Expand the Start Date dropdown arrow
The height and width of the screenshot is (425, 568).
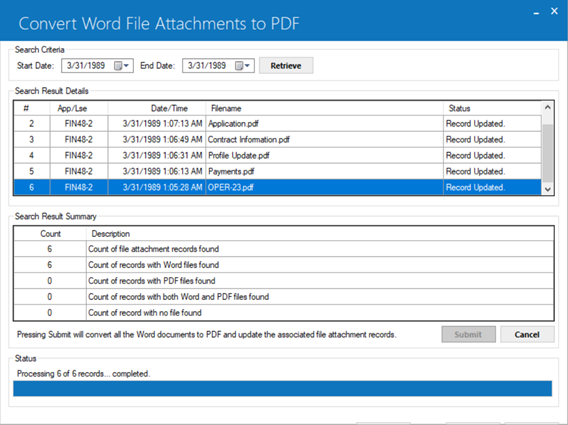click(126, 66)
